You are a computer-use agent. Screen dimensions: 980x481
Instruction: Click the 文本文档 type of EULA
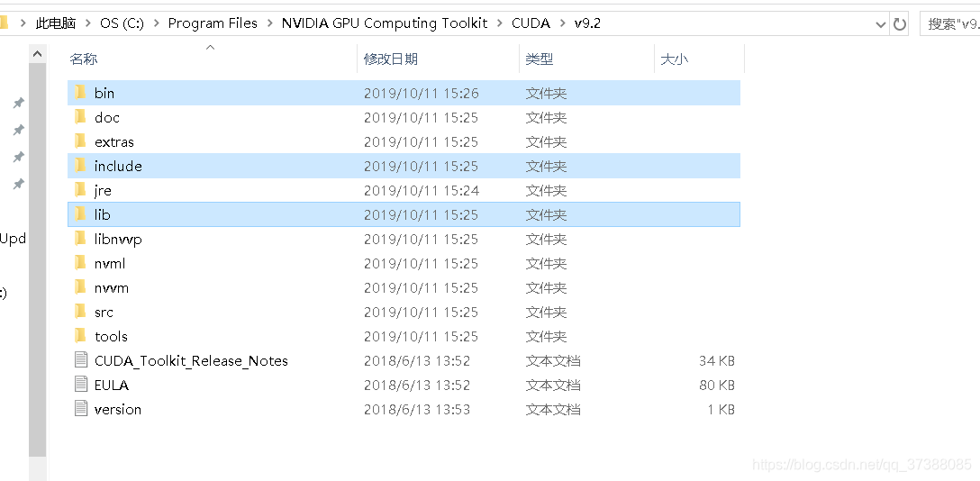point(553,386)
